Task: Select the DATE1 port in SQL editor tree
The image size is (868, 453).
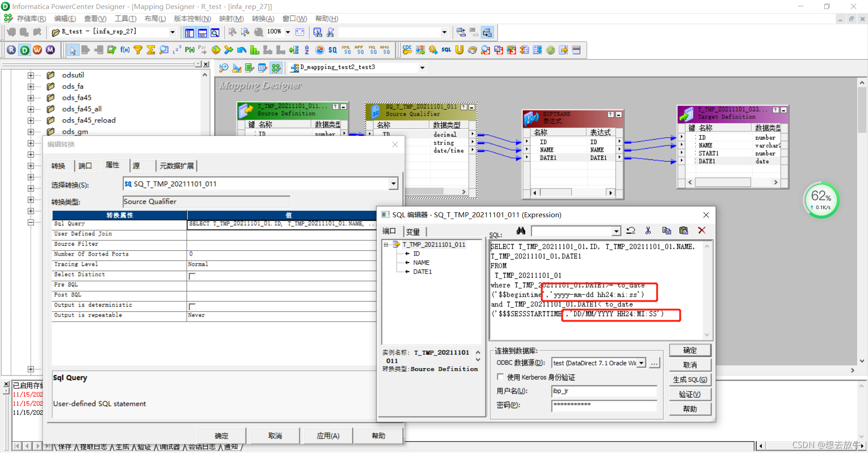Action: [x=422, y=272]
